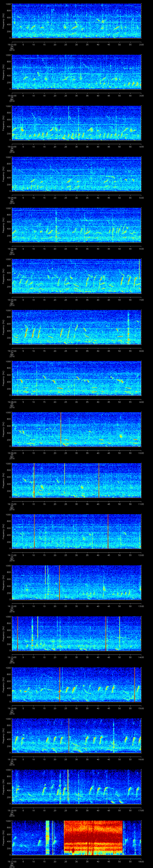This screenshot has width=153, height=868.
Task: Select the spectrogram panel starting at 19:04:00
Action: [76, 174]
